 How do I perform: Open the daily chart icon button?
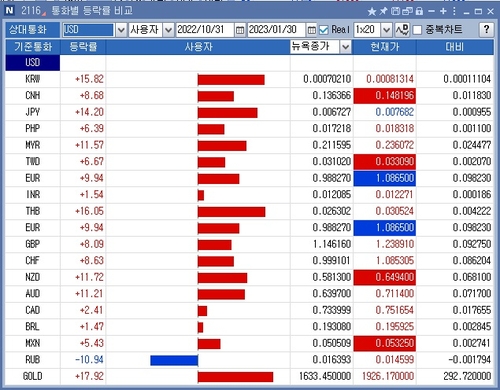402,30
